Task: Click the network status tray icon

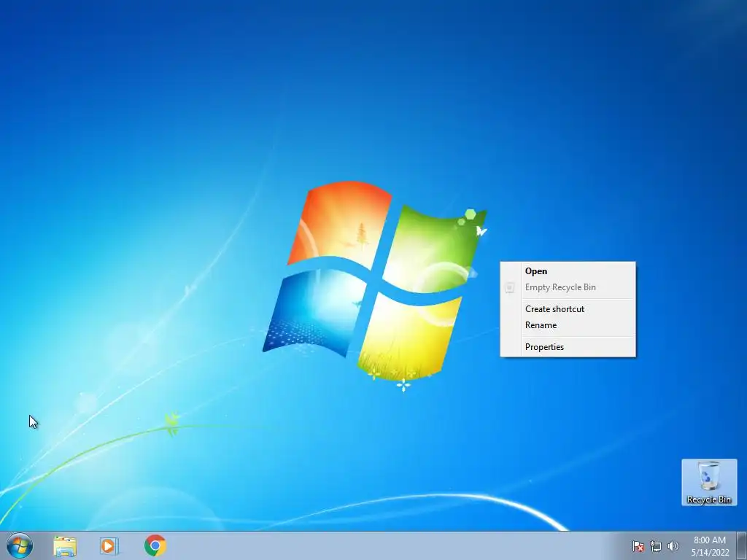Action: 656,546
